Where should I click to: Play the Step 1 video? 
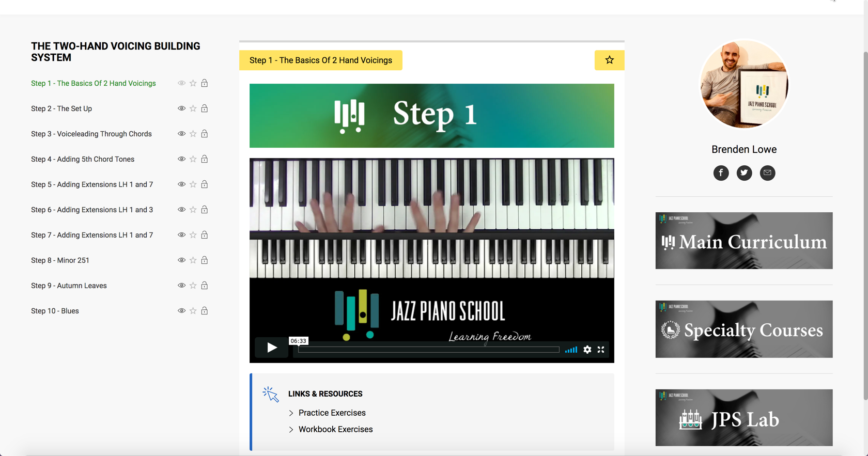point(272,348)
